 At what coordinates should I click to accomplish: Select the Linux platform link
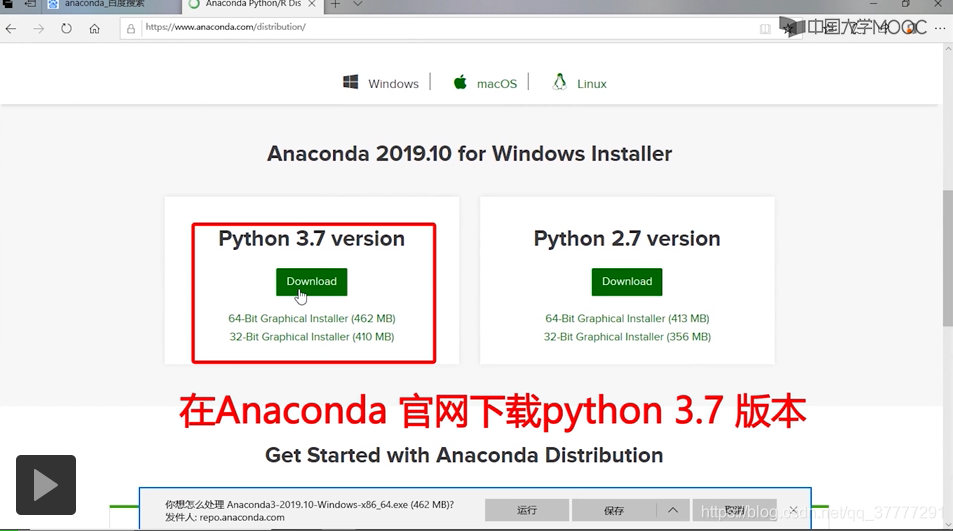591,84
